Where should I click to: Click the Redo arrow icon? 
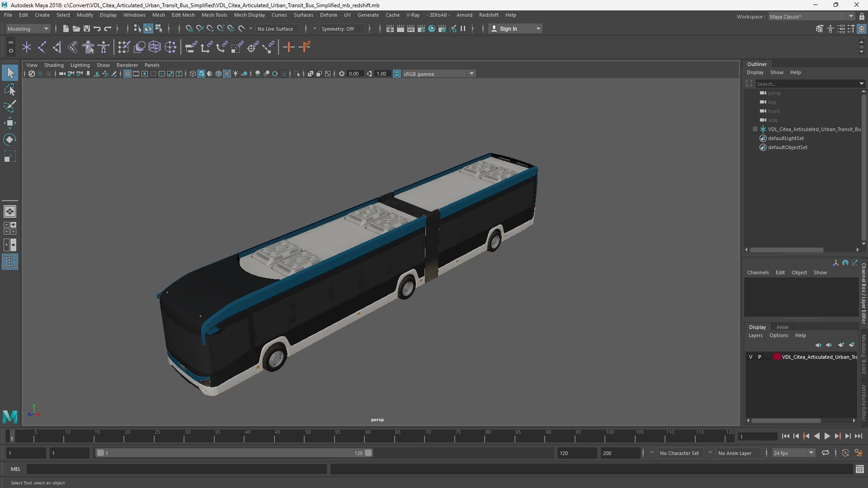coord(108,28)
